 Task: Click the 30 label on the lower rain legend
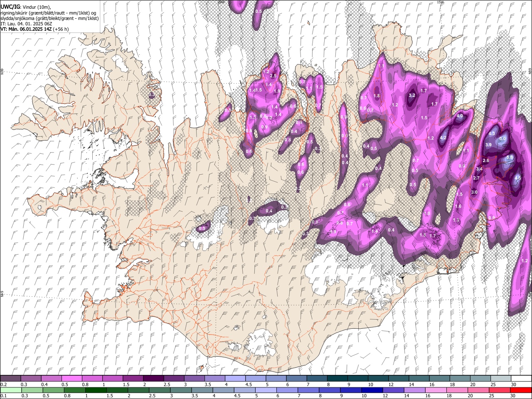[x=514, y=396]
